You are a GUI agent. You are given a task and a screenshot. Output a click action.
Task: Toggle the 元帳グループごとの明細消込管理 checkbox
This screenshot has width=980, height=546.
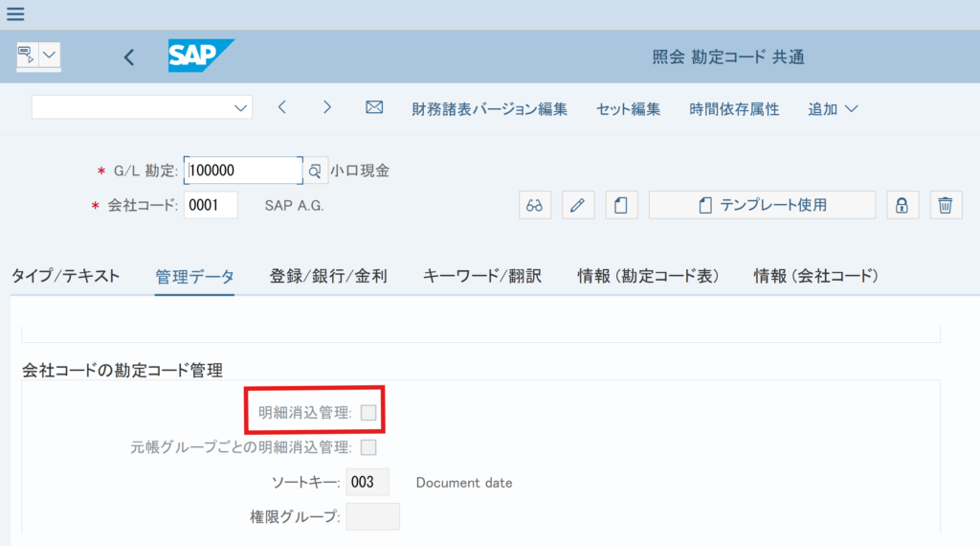(368, 446)
